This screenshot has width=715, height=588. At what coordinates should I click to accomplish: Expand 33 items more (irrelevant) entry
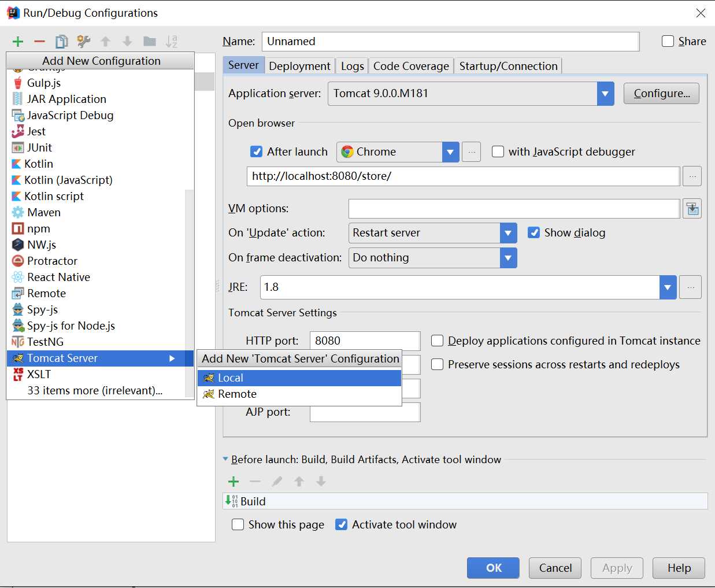tap(95, 390)
